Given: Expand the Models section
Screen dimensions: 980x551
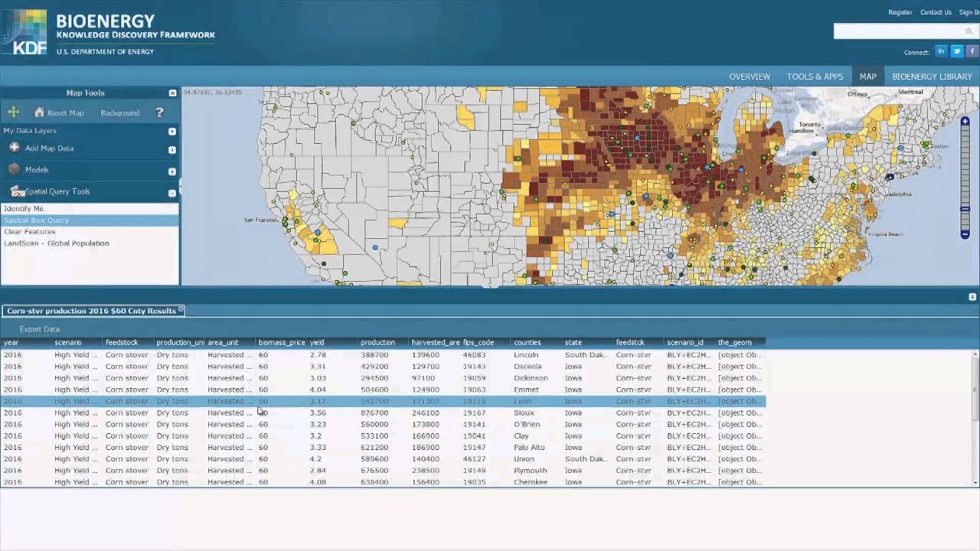Looking at the screenshot, I should tap(172, 171).
